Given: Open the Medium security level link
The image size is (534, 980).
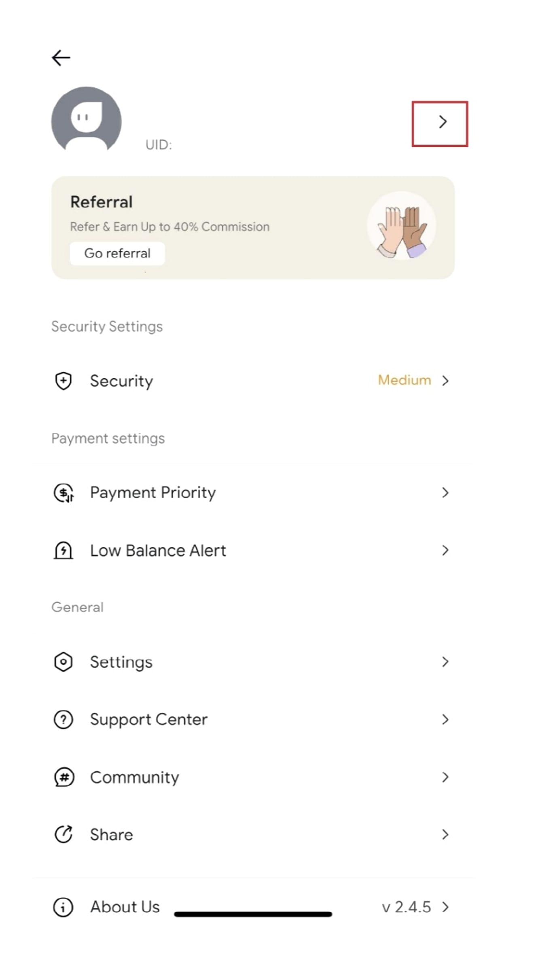Looking at the screenshot, I should pos(404,381).
